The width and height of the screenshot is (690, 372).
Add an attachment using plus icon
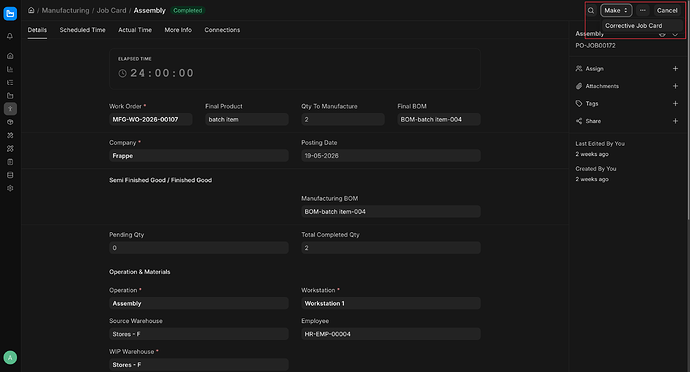675,86
